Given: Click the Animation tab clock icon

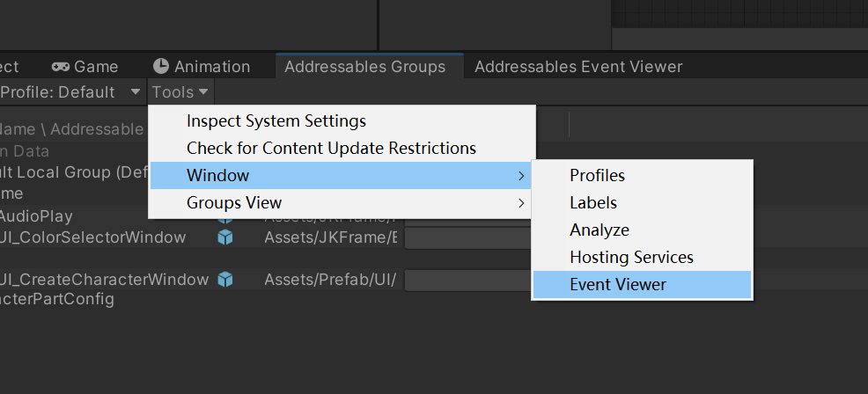Looking at the screenshot, I should (160, 67).
